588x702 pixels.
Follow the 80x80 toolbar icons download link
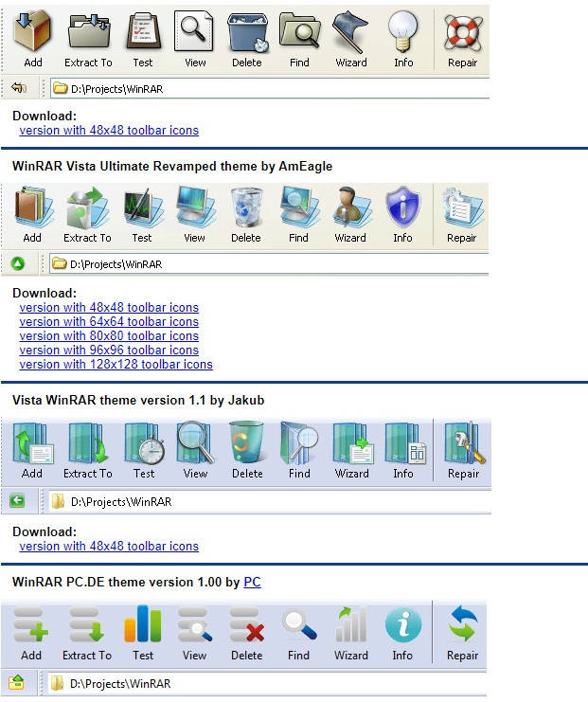coord(109,335)
